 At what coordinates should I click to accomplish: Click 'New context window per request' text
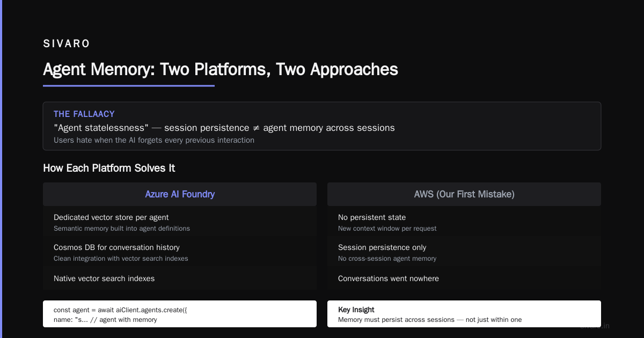[387, 229]
